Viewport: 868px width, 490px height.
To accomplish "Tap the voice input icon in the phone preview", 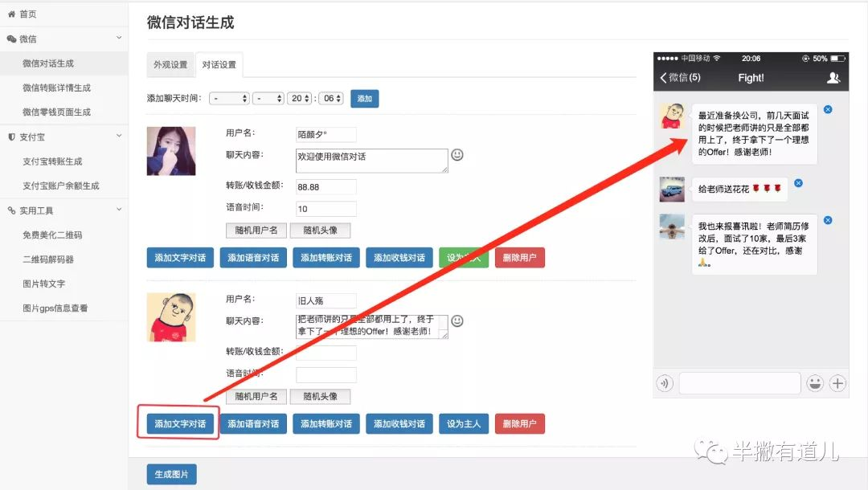I will (664, 383).
